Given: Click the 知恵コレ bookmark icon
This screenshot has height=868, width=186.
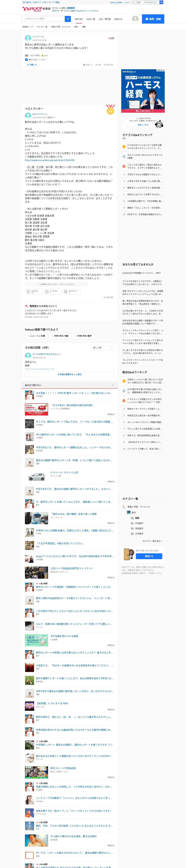Looking at the screenshot, I should pos(84,65).
